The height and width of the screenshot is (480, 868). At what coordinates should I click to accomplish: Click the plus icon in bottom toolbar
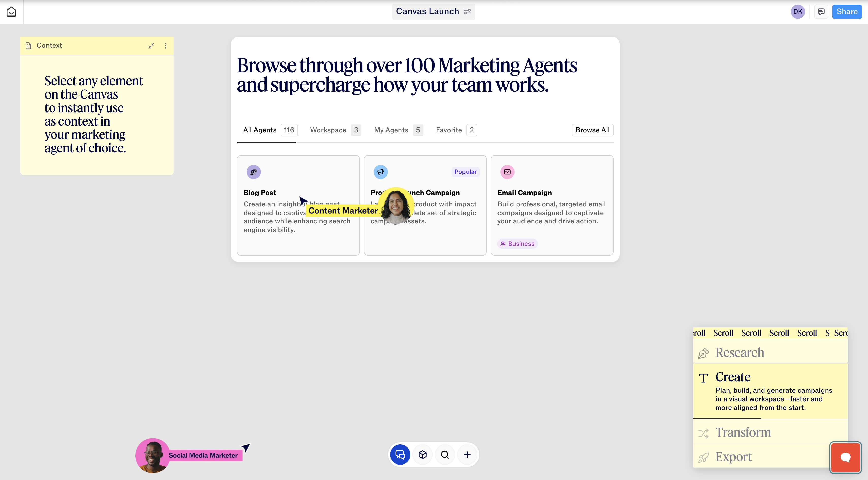coord(467,455)
